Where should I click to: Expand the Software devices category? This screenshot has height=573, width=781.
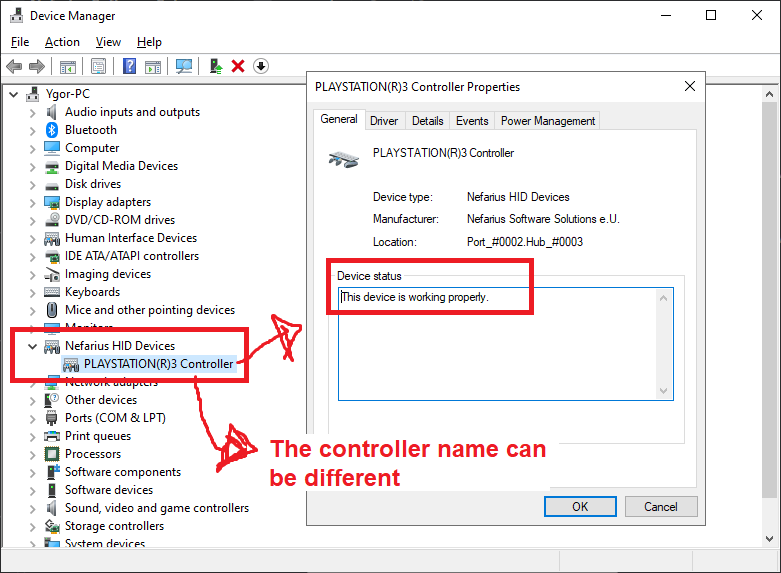(x=32, y=491)
